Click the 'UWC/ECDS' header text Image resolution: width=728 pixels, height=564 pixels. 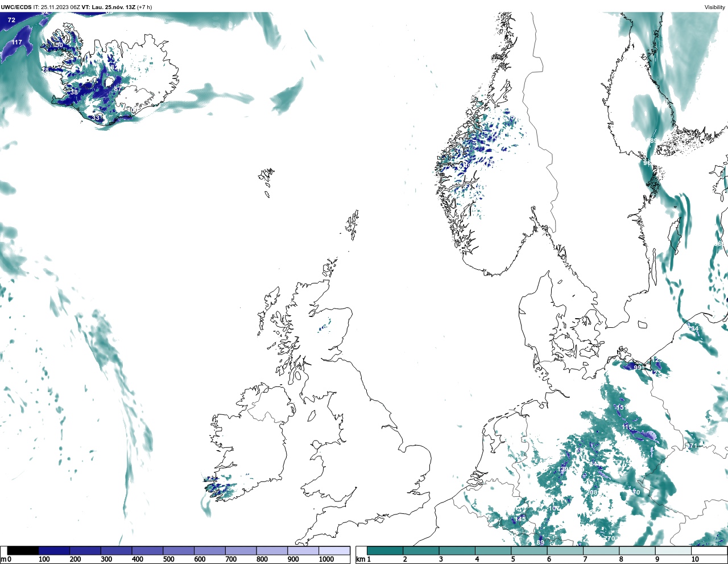pos(16,7)
